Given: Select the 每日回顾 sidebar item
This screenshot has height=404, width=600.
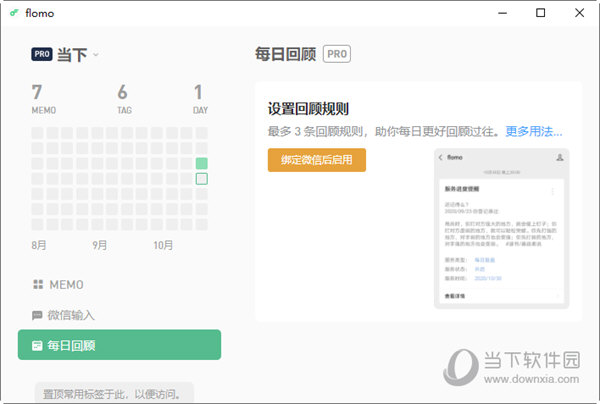Looking at the screenshot, I should pyautogui.click(x=119, y=345).
